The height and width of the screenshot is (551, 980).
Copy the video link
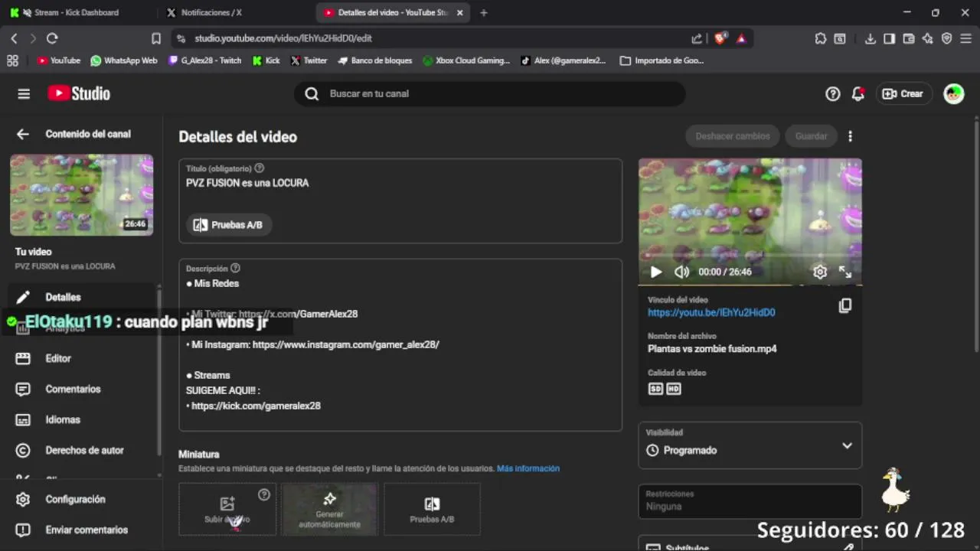[x=845, y=305]
